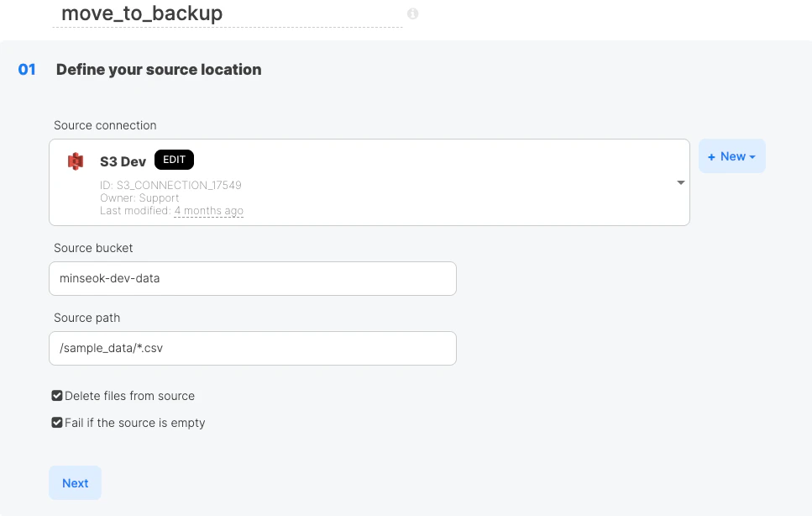Click the Source path input field

252,347
